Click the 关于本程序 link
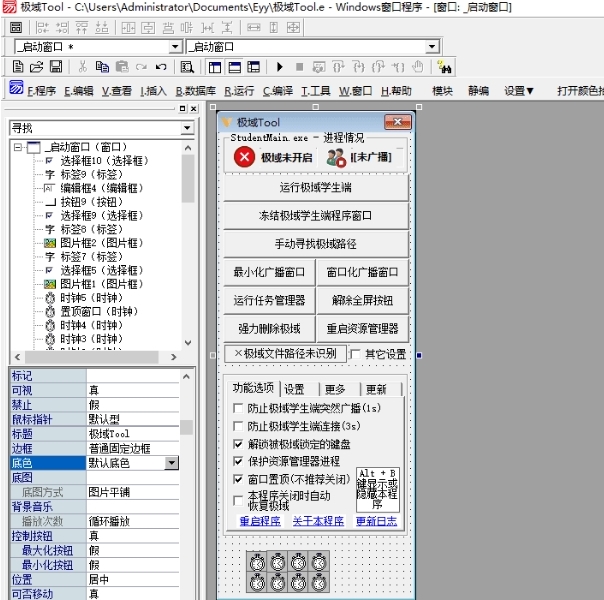This screenshot has width=604, height=600. tap(318, 521)
